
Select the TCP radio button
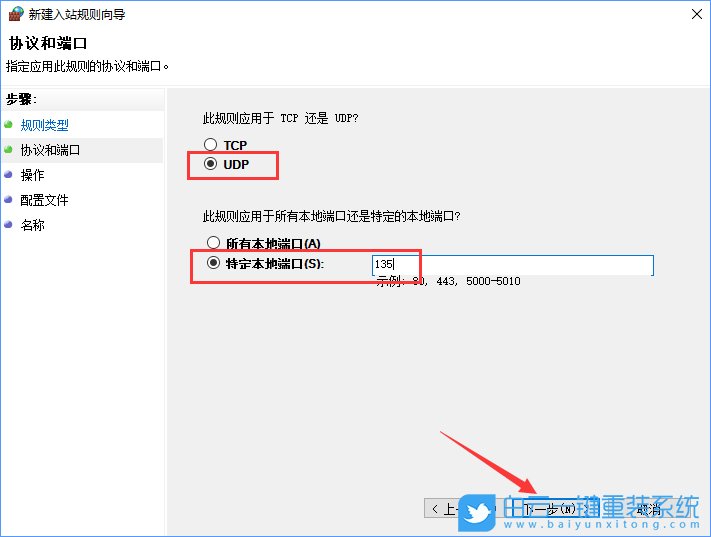click(x=210, y=145)
